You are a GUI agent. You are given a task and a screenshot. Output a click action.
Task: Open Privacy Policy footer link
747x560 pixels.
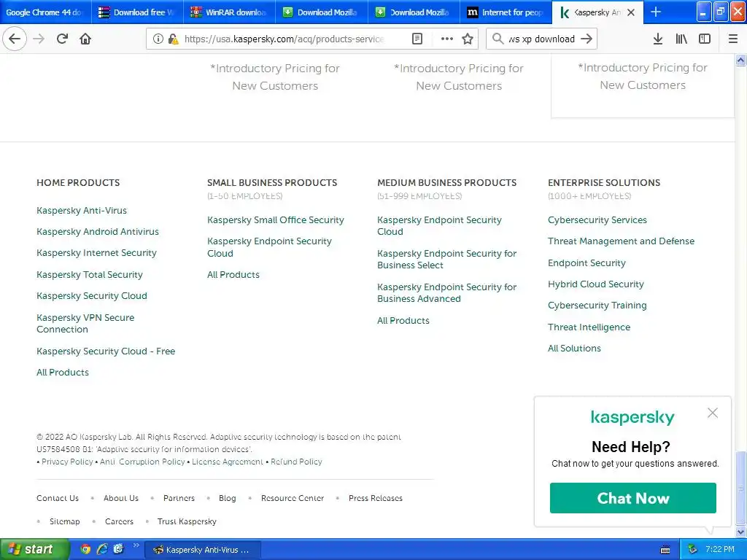point(67,462)
